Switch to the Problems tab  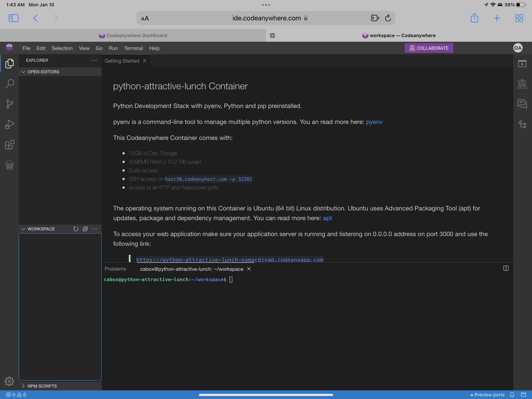[x=115, y=269]
